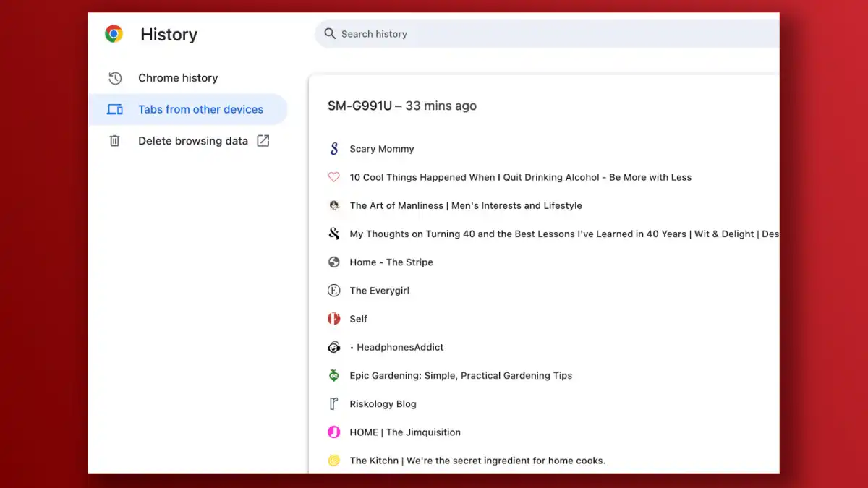Screen dimensions: 868x488
Task: Click the Epic Gardening green favicon
Action: (x=333, y=375)
